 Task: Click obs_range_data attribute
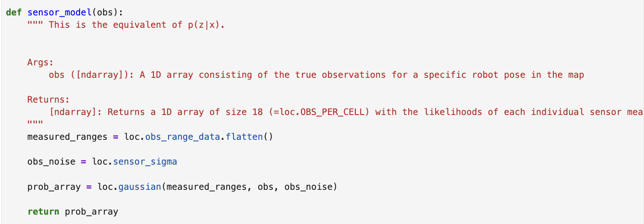click(183, 137)
